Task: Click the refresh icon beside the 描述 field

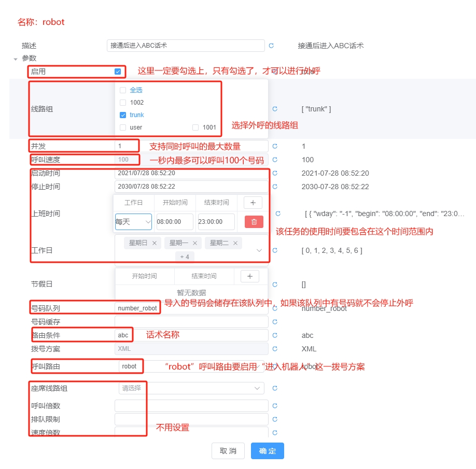Action: pos(272,46)
